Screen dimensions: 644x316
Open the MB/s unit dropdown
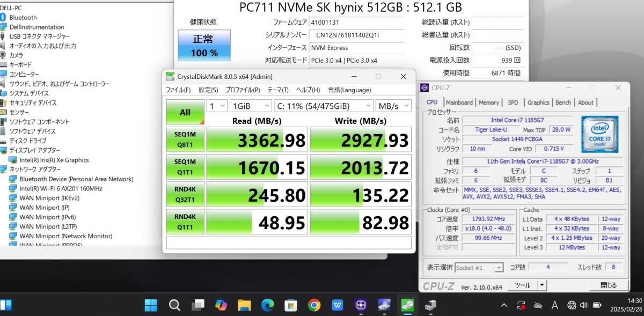point(393,106)
